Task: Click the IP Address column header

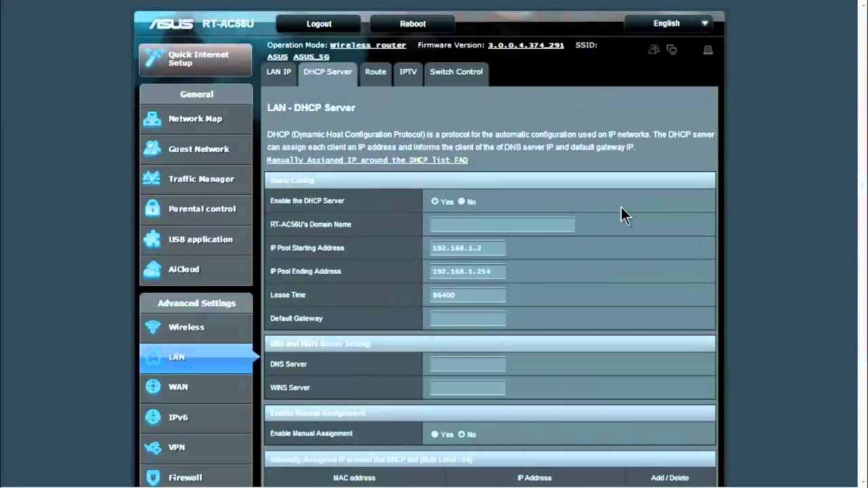Action: tap(534, 478)
